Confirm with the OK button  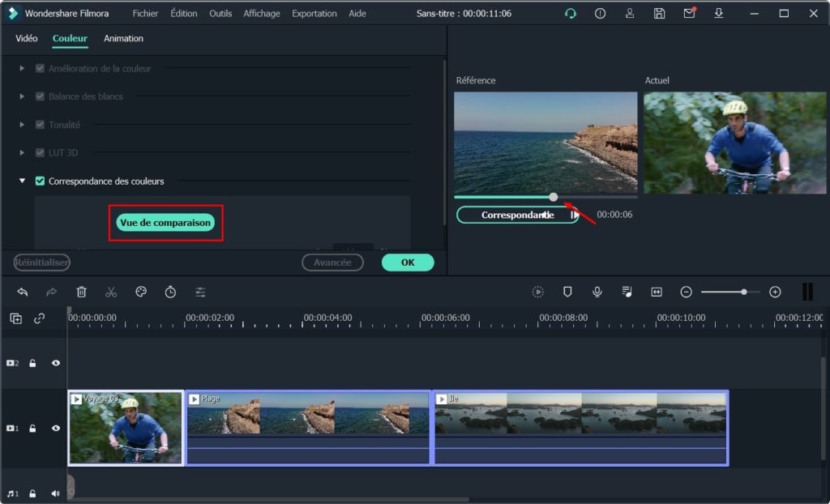pyautogui.click(x=408, y=263)
